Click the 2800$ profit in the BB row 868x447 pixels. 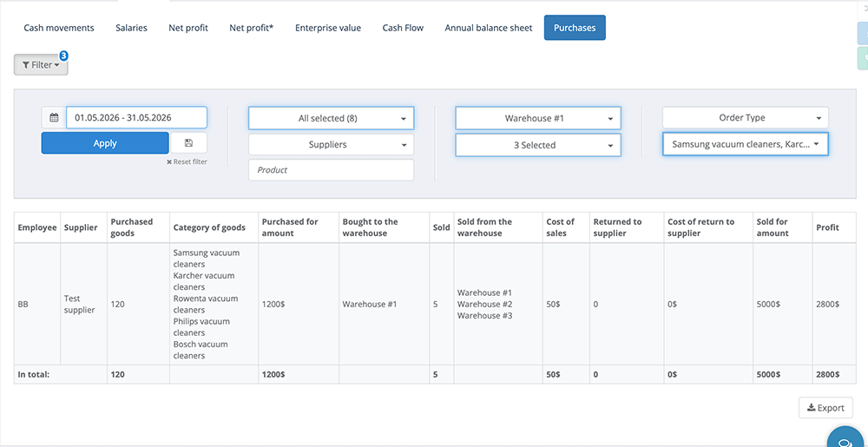(827, 305)
